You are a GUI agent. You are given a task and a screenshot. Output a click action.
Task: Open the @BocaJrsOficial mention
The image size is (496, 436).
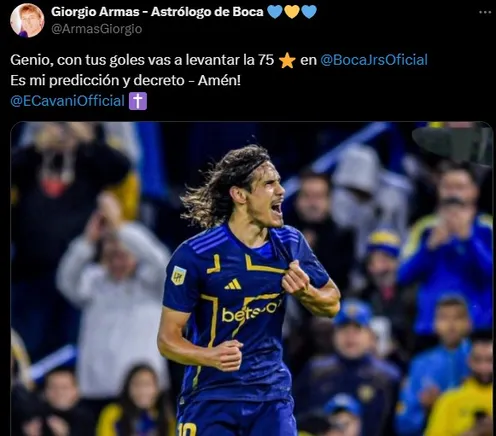click(374, 60)
